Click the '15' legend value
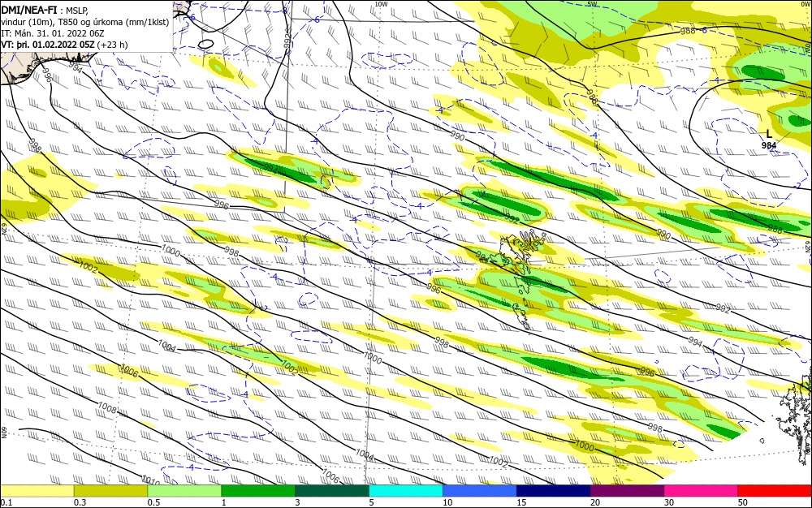Screen dimensions: 812x508 [x=521, y=502]
